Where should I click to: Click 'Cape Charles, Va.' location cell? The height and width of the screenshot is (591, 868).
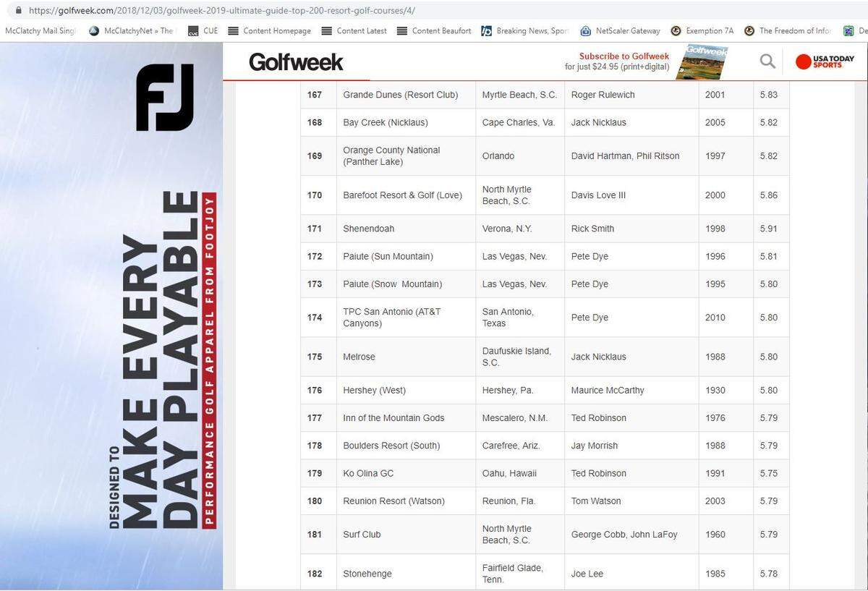(x=520, y=122)
